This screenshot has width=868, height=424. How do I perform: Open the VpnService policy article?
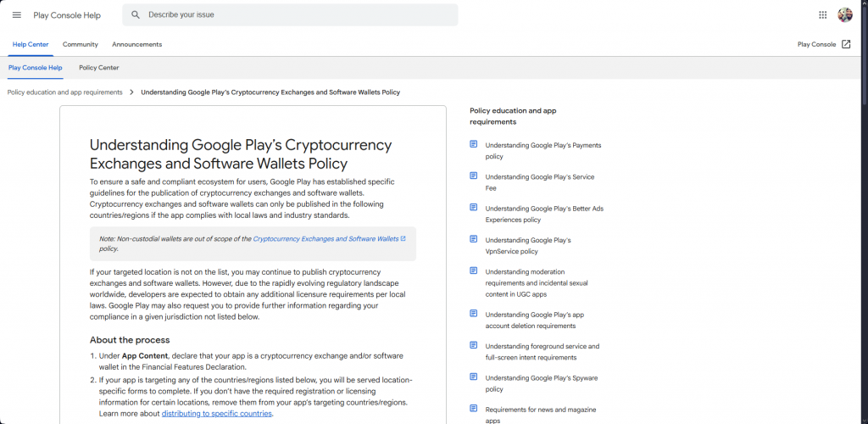pos(528,245)
